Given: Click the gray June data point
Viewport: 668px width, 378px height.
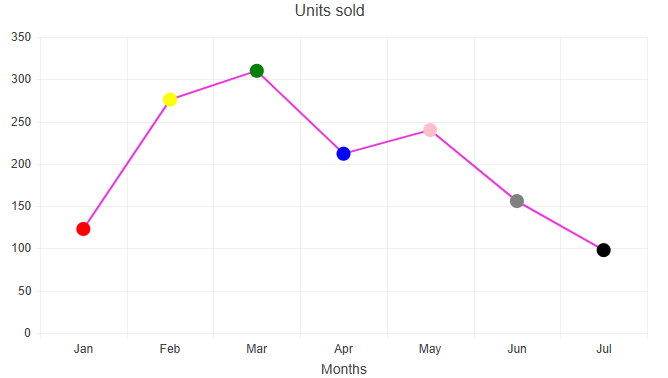Looking at the screenshot, I should tap(517, 201).
